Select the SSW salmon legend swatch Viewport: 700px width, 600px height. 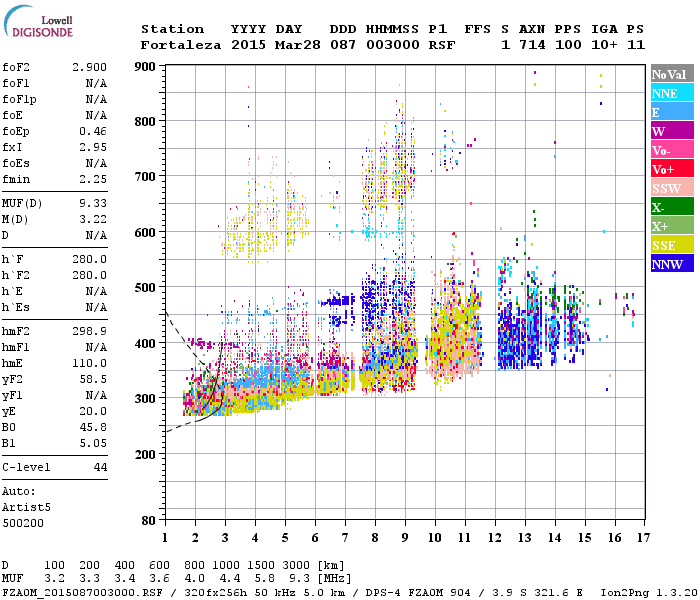pos(672,188)
